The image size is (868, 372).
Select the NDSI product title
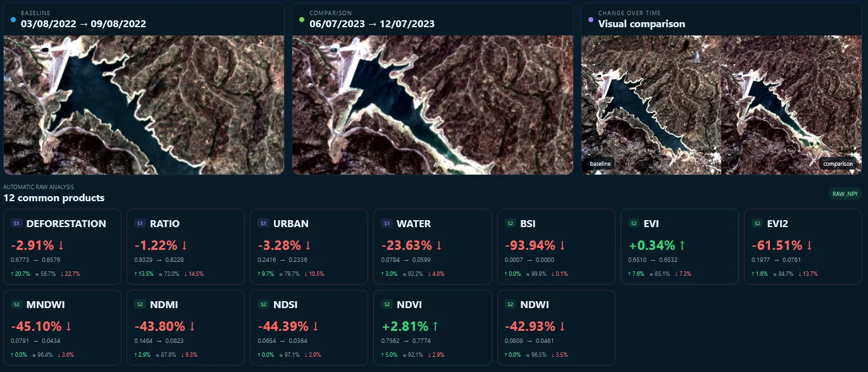pos(285,304)
